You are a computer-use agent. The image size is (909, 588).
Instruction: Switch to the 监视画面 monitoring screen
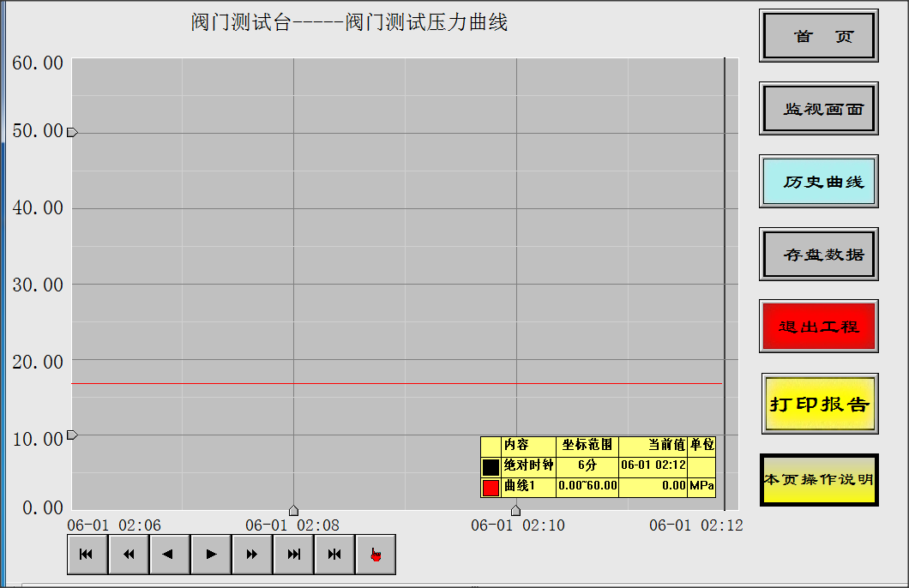pos(818,109)
